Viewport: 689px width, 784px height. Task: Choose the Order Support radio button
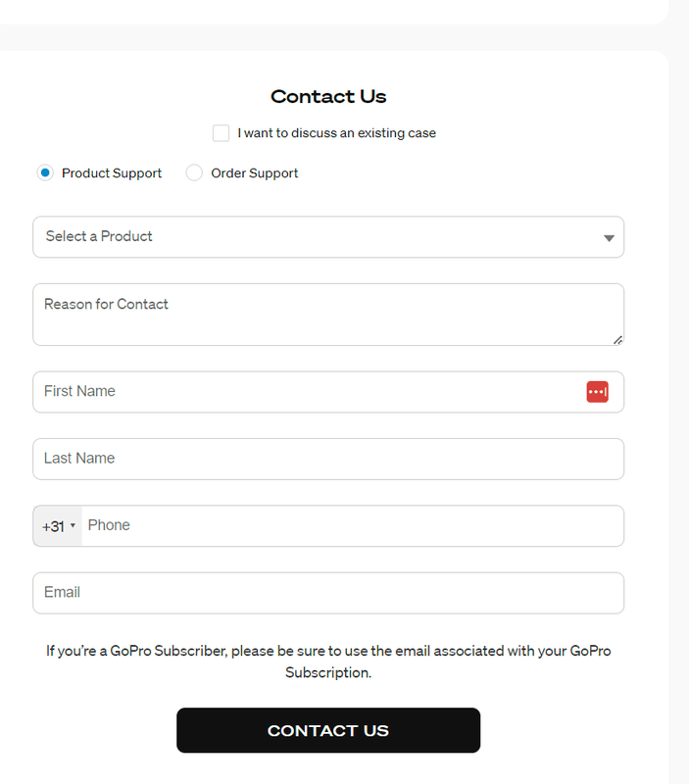coord(194,173)
